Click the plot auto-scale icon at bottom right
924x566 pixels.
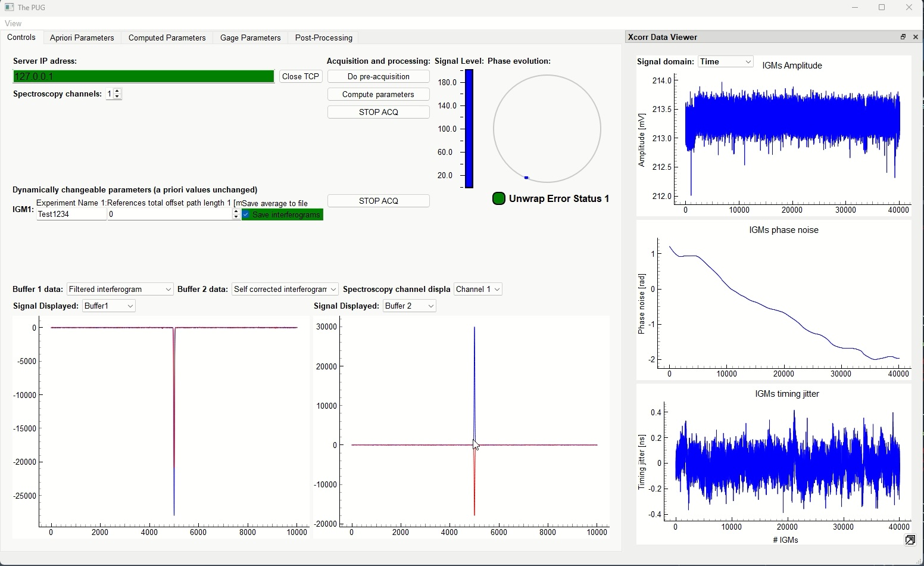pos(910,540)
